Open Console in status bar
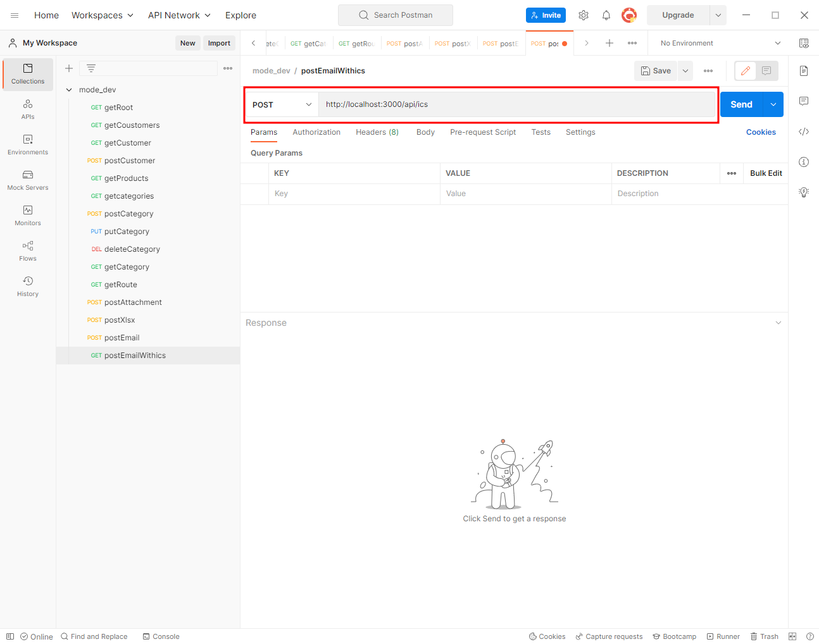This screenshot has height=644, width=819. [x=161, y=636]
